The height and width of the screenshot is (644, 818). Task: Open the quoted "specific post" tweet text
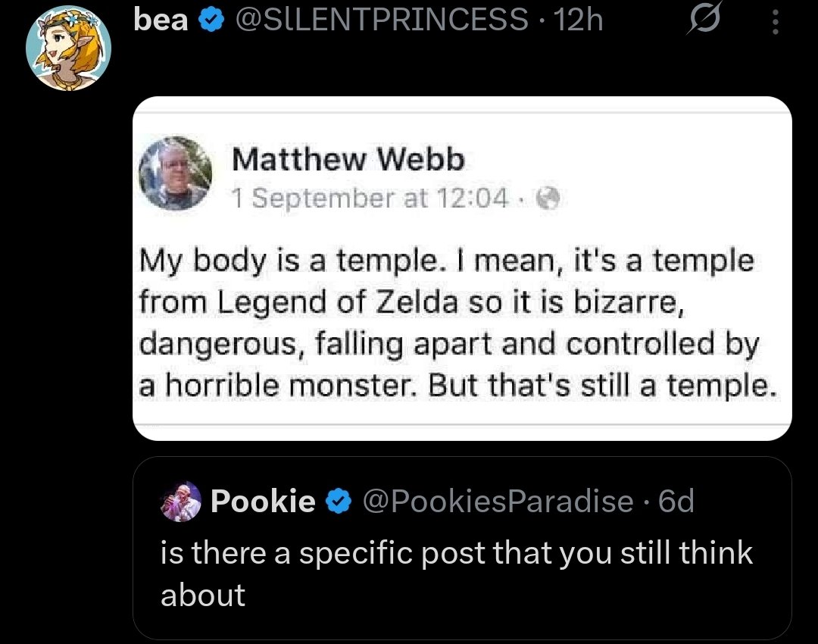456,553
